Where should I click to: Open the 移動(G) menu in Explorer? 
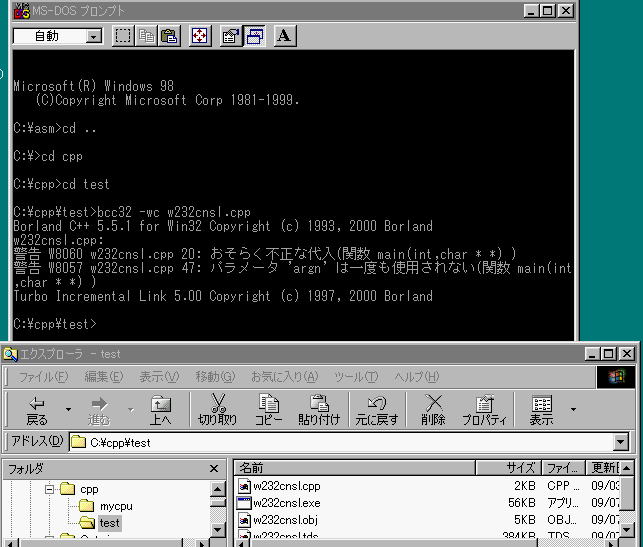(215, 376)
